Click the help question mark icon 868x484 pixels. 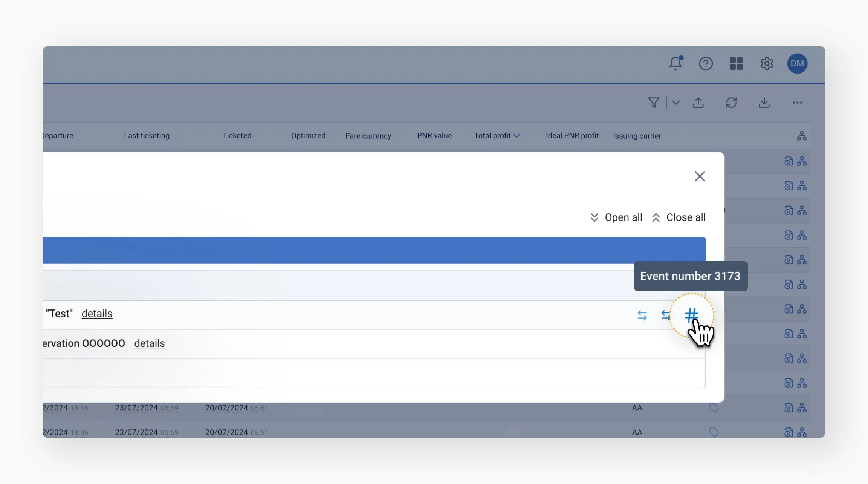pos(706,63)
